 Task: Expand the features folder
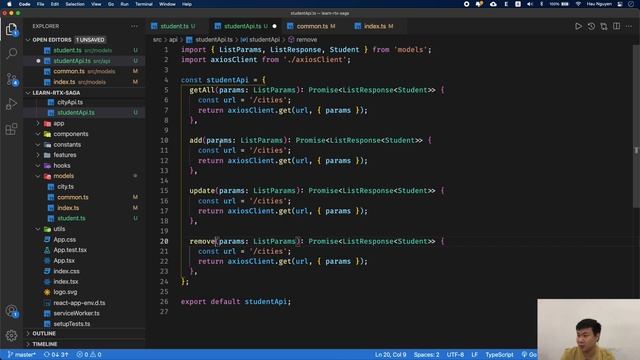[64, 155]
